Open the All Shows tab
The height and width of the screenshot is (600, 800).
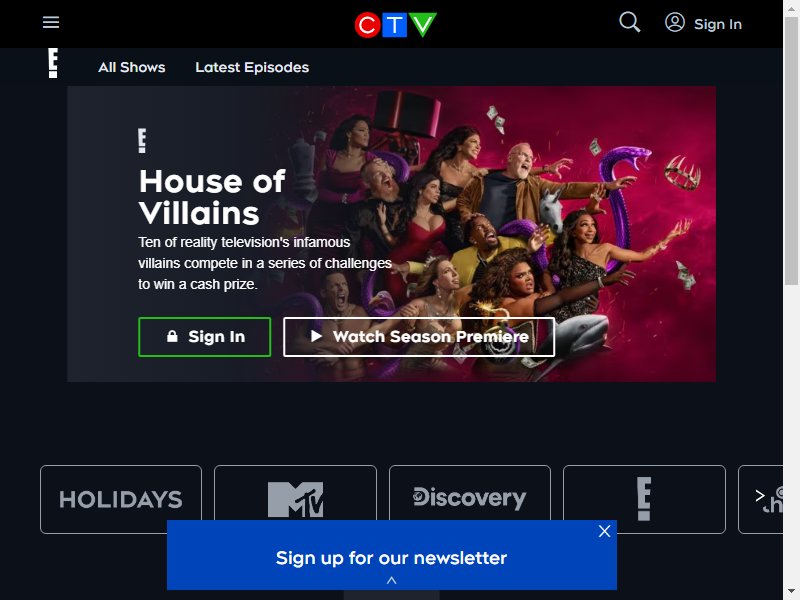132,67
